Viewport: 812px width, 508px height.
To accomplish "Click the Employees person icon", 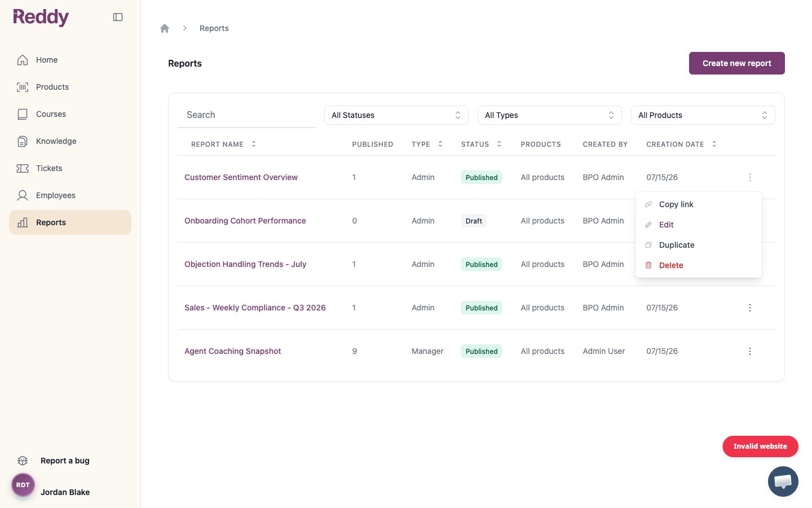I will 23,195.
